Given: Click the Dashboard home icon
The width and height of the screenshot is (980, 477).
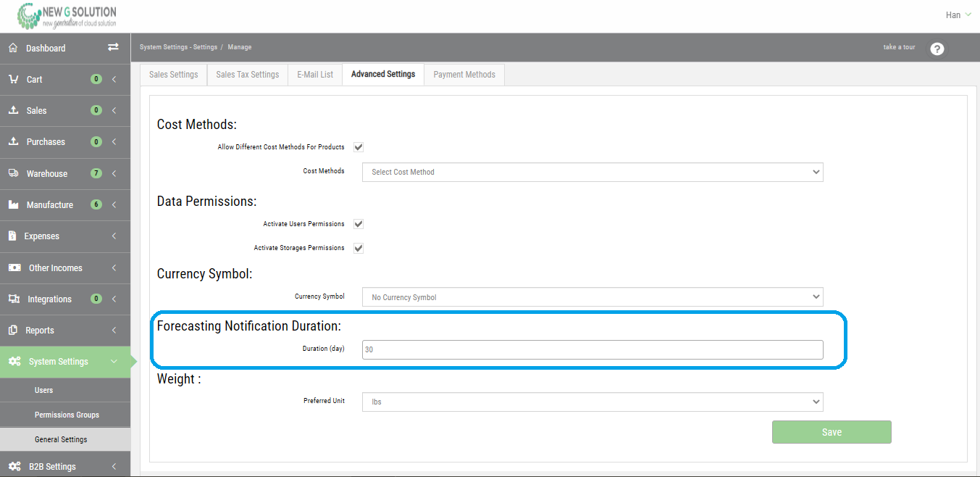Looking at the screenshot, I should tap(13, 48).
